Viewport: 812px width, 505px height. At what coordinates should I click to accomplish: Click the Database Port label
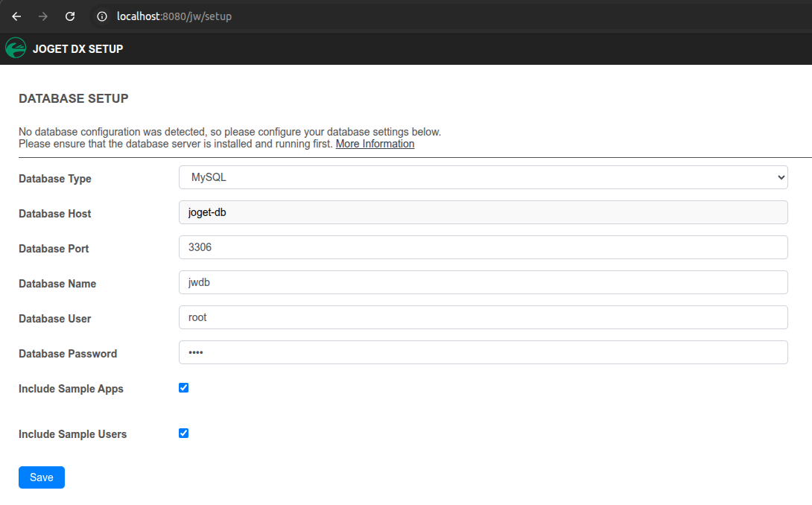click(x=54, y=249)
